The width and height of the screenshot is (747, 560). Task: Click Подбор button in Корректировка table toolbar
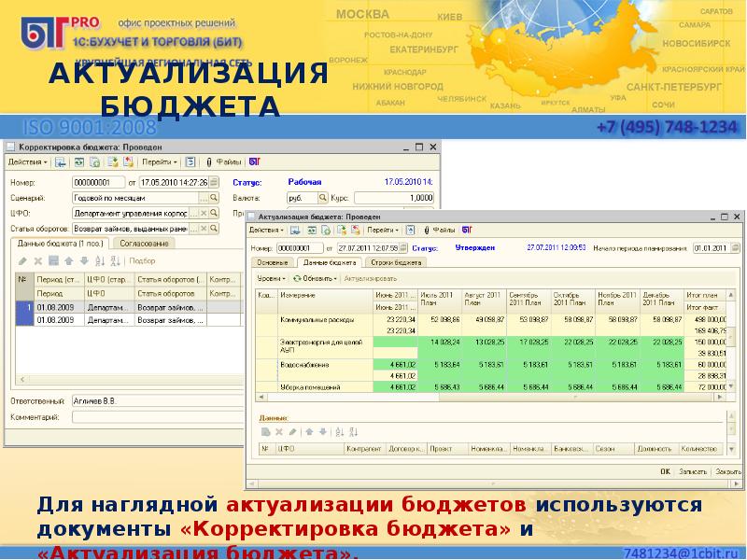pos(142,261)
